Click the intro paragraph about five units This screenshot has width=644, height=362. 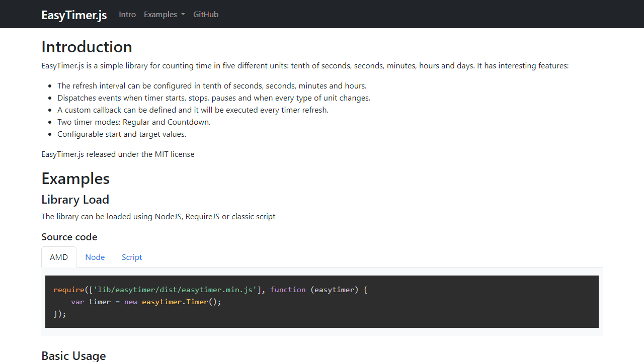[x=305, y=66]
